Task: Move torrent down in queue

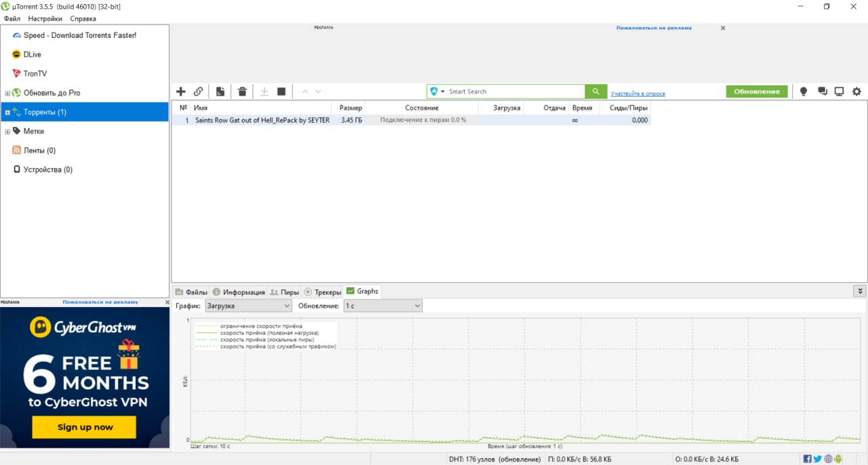Action: coord(318,92)
